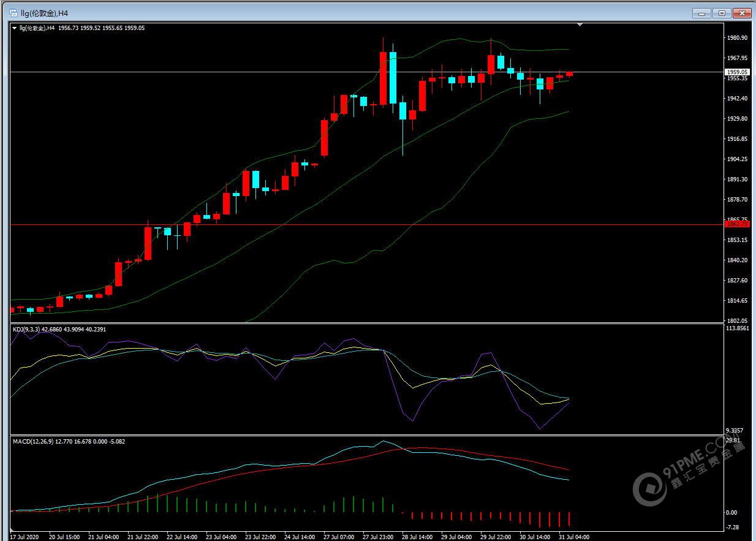Screen dimensions: 756x541
Task: Click price level 1929.80 on the price axis
Action: 737,119
